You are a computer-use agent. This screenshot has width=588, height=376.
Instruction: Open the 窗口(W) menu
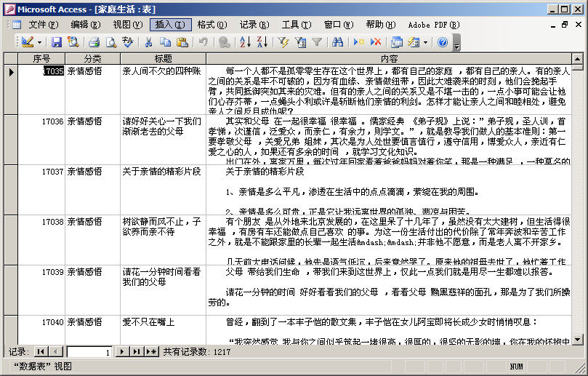[x=339, y=25]
